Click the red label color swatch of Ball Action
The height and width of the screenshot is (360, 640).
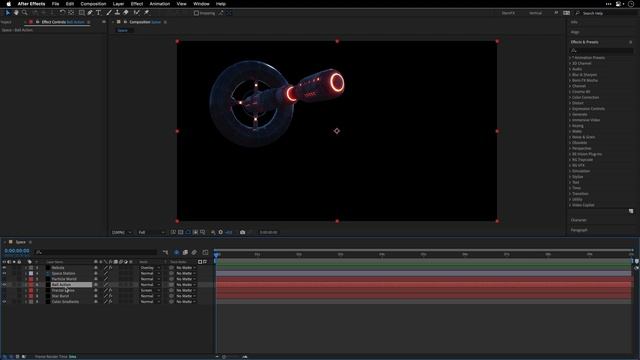point(31,284)
